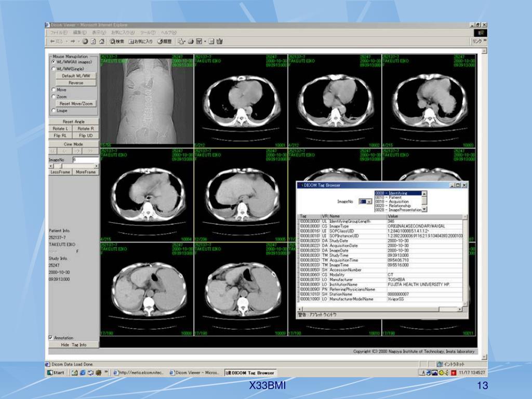Screen dimensions: 532x399
Task: Expand the Mail icon dropdown arrow
Action: pyautogui.click(x=185, y=42)
